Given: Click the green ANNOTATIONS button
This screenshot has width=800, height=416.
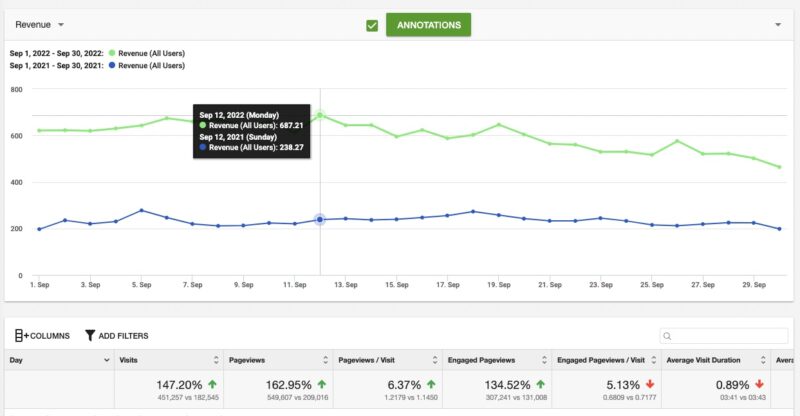Looking at the screenshot, I should tap(428, 25).
